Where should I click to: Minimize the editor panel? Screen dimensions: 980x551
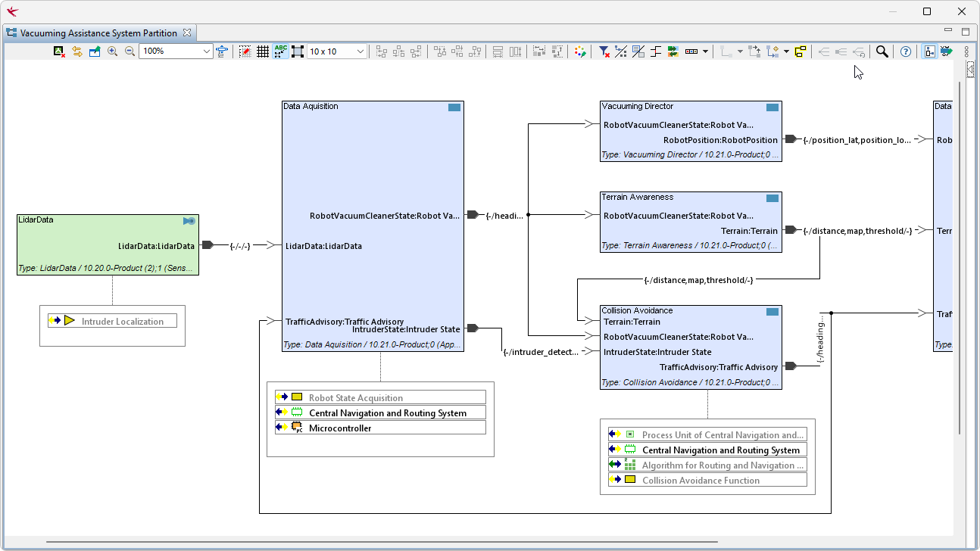click(948, 30)
